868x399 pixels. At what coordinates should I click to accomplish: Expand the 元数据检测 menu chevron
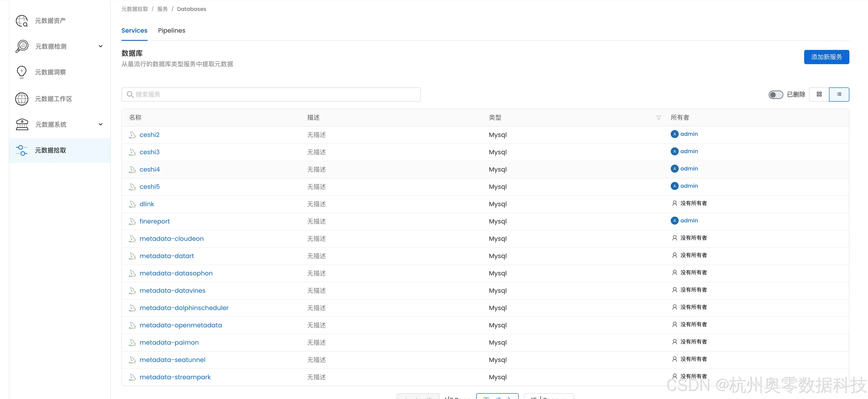click(x=100, y=46)
